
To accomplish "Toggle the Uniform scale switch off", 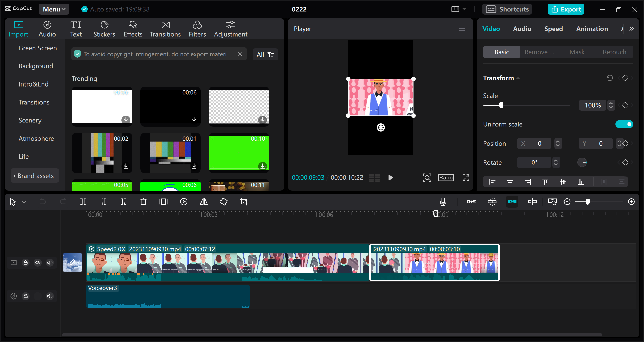I will click(624, 124).
